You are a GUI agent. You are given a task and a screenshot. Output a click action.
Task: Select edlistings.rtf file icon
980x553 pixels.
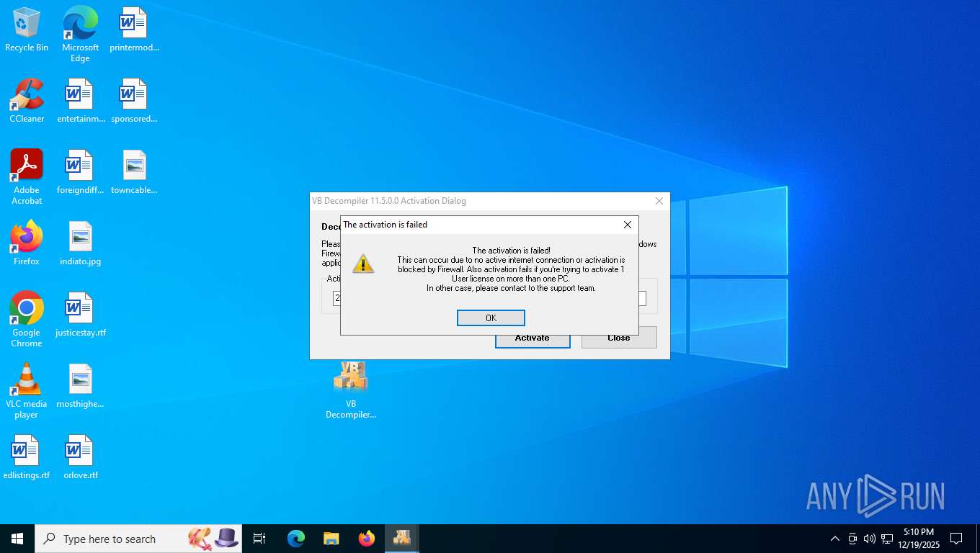(27, 457)
